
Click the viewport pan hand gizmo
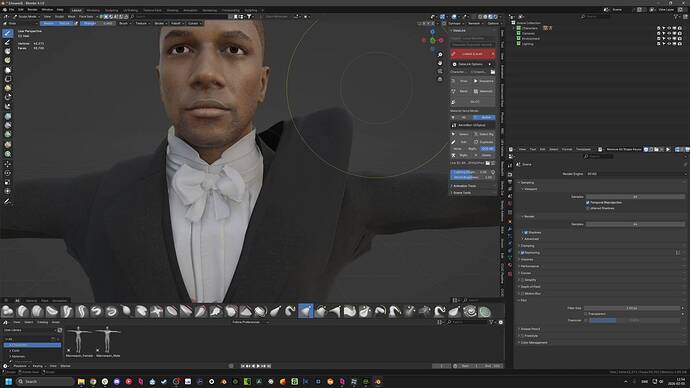(x=440, y=63)
